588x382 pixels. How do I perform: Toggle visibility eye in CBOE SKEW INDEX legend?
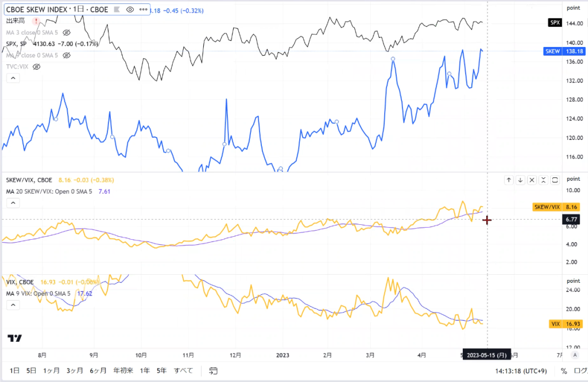click(x=130, y=10)
